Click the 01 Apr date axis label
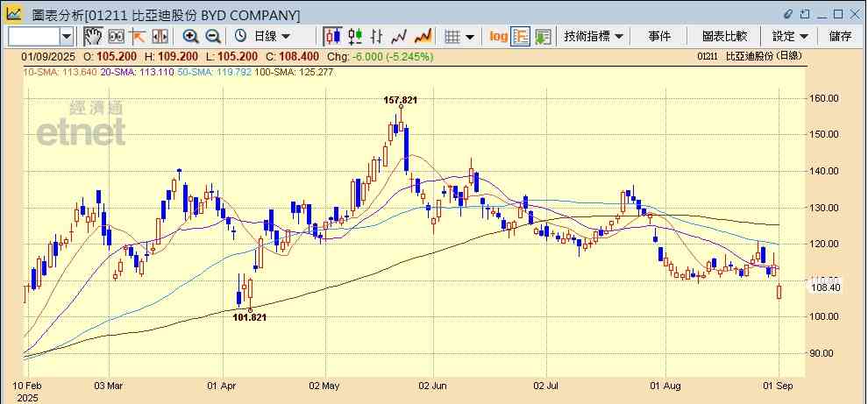 [x=223, y=386]
